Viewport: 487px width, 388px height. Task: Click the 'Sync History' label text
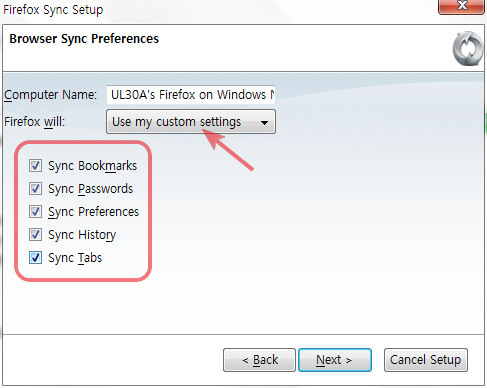tap(82, 235)
